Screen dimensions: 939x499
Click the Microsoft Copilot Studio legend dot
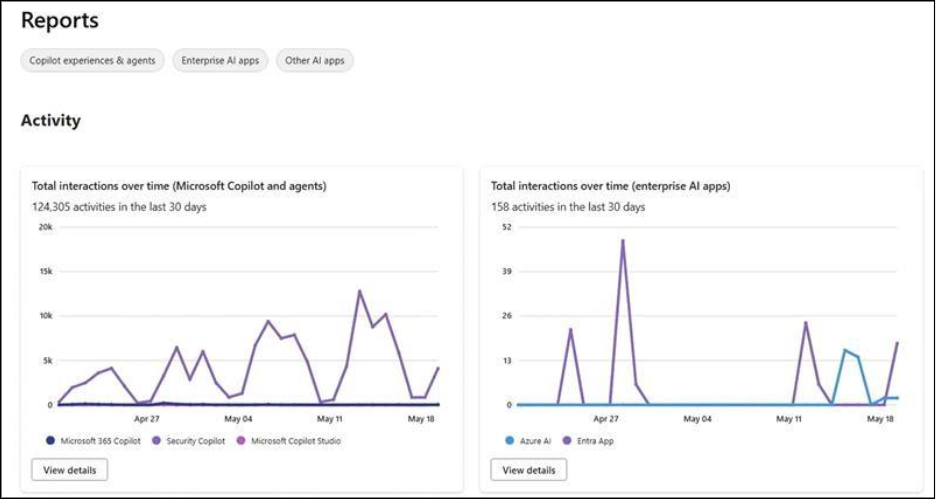[240, 441]
